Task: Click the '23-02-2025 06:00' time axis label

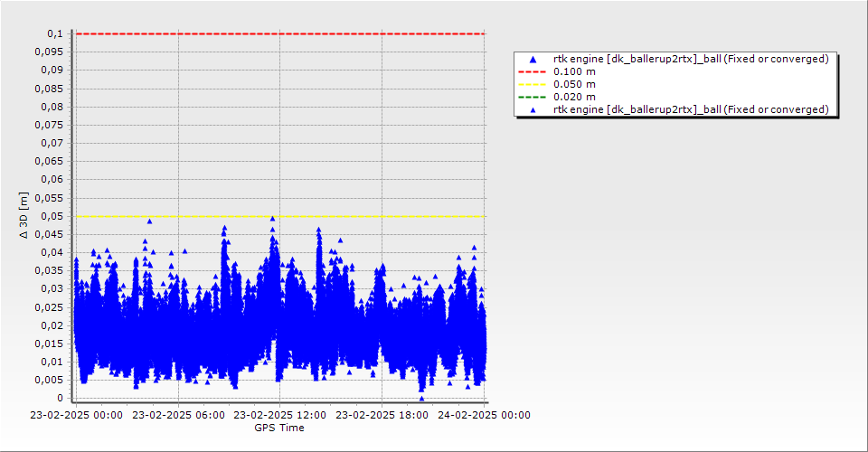Action: click(x=178, y=415)
